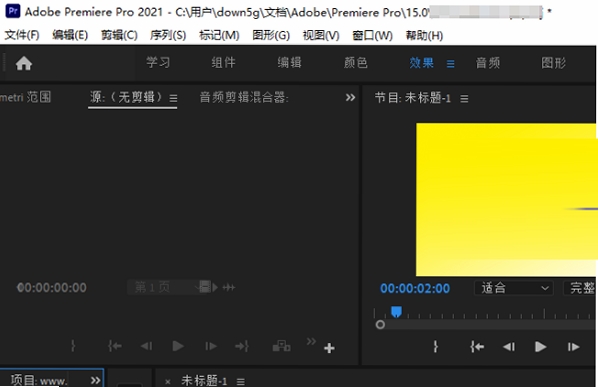
Task: Expand more source transport controls
Action: 311,341
